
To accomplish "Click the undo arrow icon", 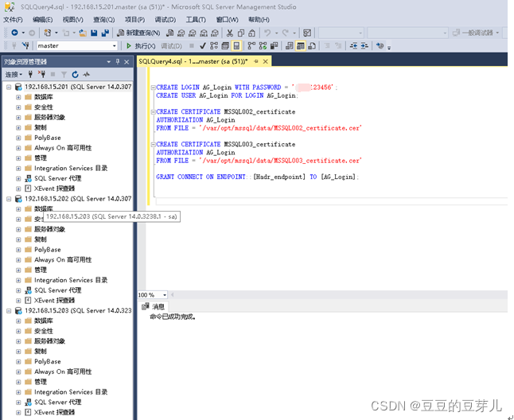I will pos(268,33).
